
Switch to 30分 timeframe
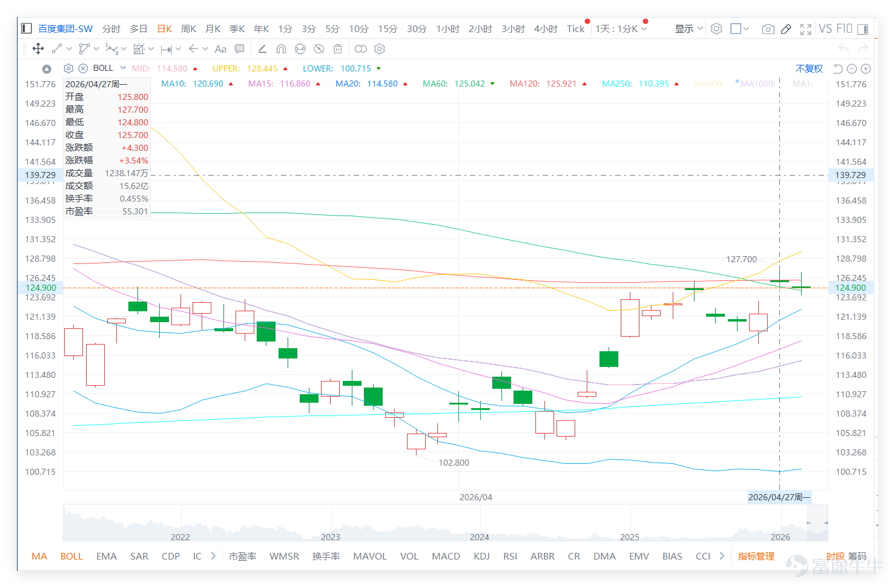pyautogui.click(x=417, y=28)
